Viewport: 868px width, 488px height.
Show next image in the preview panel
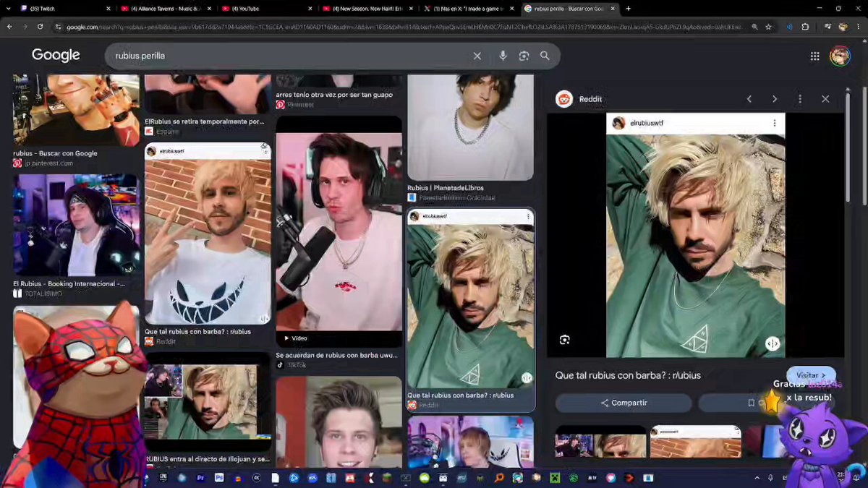click(x=775, y=99)
